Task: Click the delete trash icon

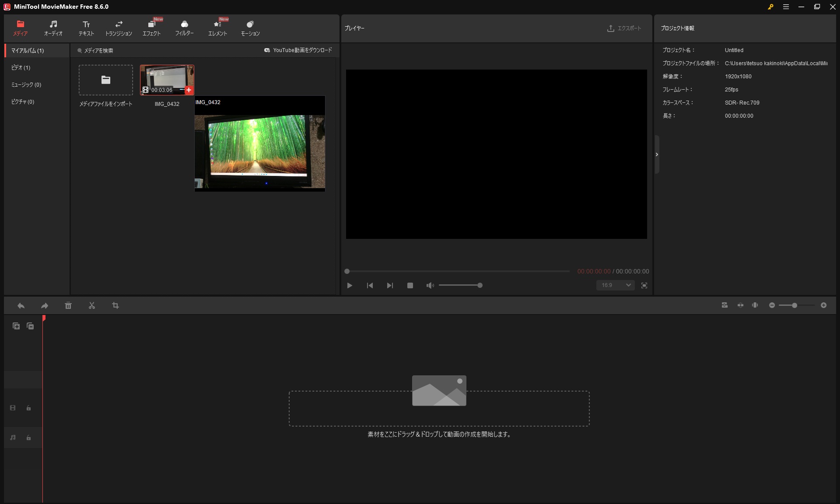Action: click(x=68, y=305)
